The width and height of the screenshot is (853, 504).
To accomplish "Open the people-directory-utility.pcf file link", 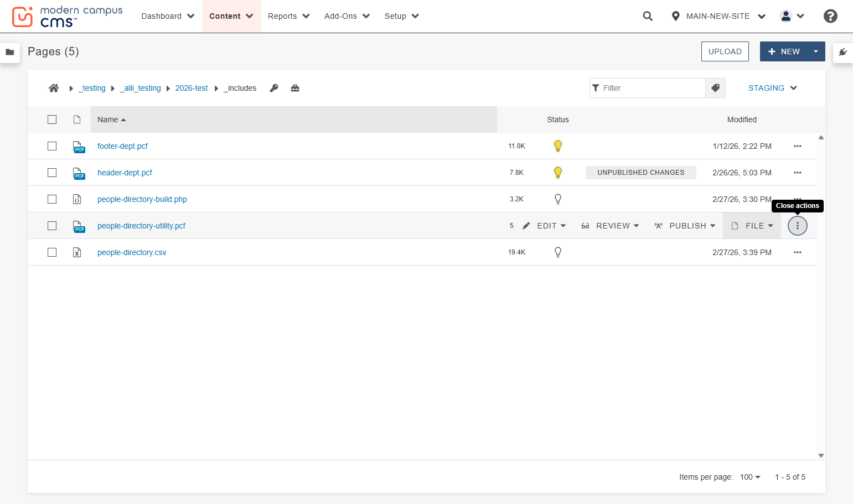I will (141, 226).
